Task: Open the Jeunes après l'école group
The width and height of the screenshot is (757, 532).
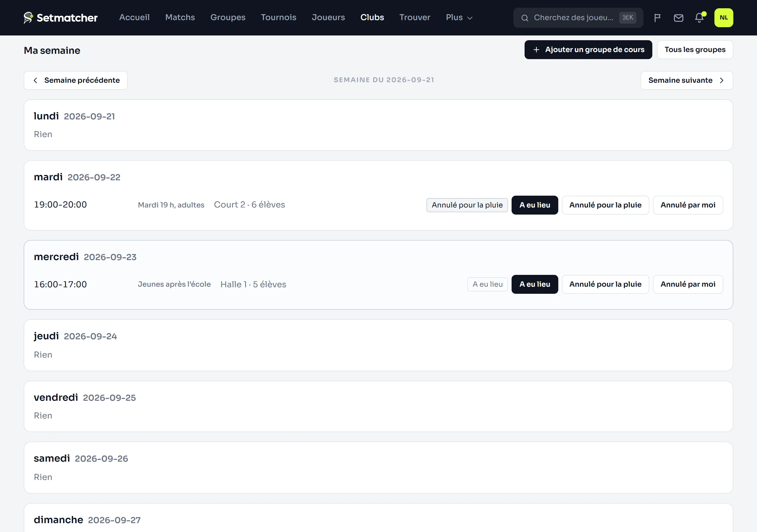Action: [174, 284]
